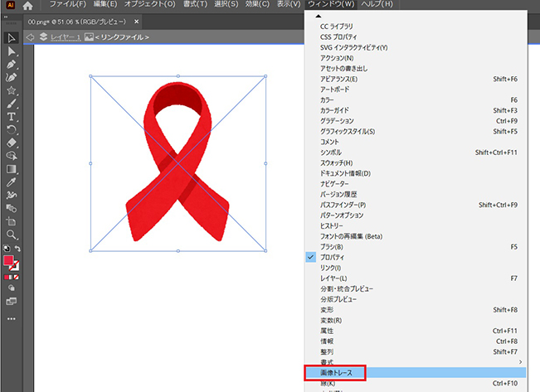Screen dimensions: 540x392
Task: Click the swap fill and stroke arrow
Action: 18,249
